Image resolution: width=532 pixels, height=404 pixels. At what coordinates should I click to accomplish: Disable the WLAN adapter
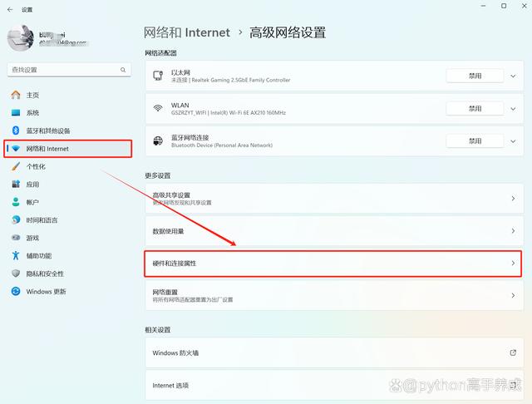point(475,109)
